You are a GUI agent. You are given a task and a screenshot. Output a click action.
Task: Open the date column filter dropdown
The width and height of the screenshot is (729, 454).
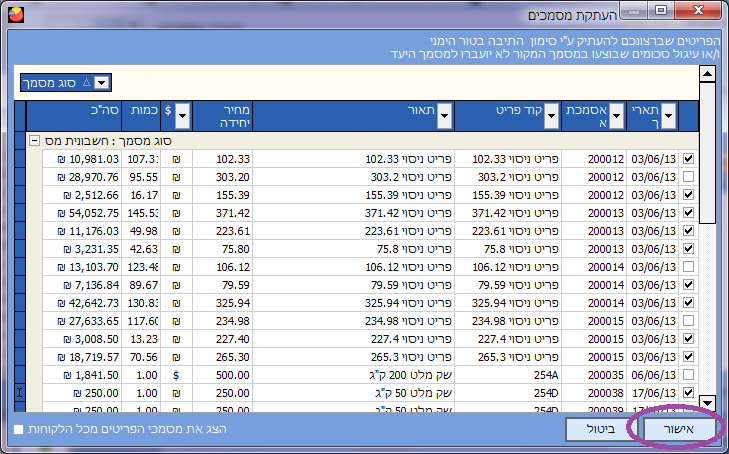click(669, 116)
